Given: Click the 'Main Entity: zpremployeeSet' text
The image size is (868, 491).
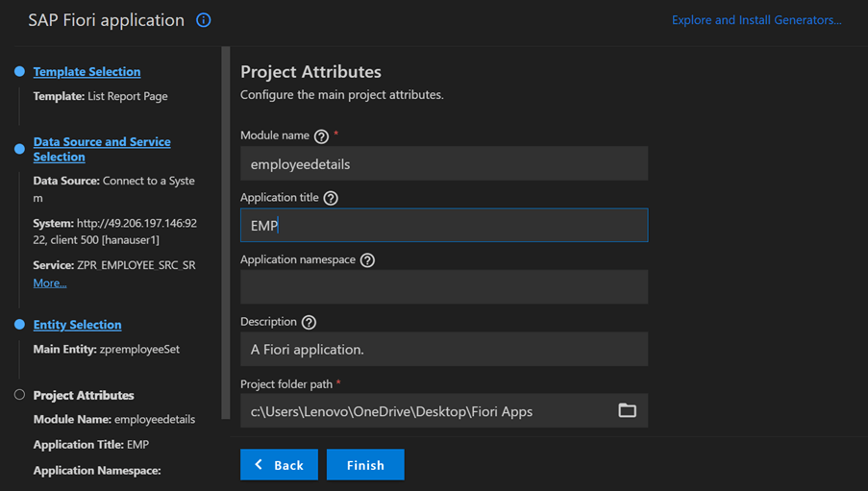Looking at the screenshot, I should (x=107, y=350).
